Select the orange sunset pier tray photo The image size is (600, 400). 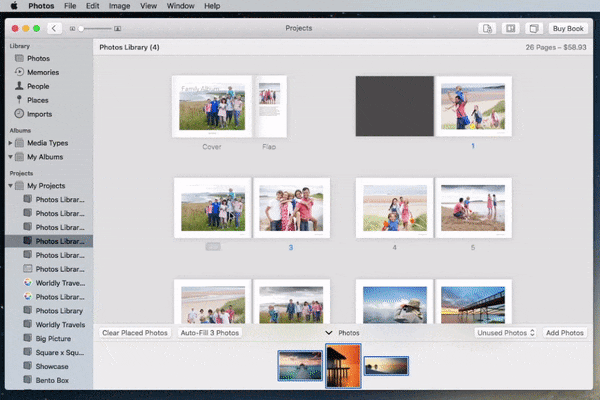pyautogui.click(x=343, y=366)
